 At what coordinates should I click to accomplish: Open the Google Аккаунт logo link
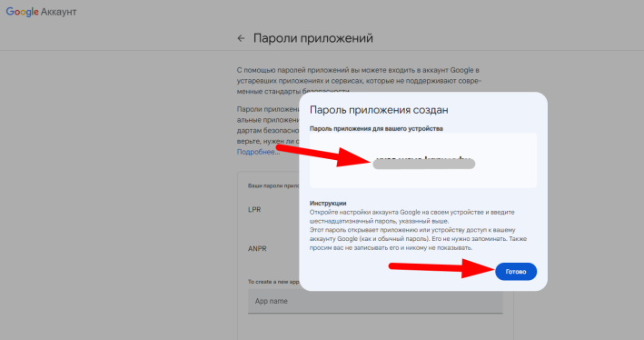point(41,12)
